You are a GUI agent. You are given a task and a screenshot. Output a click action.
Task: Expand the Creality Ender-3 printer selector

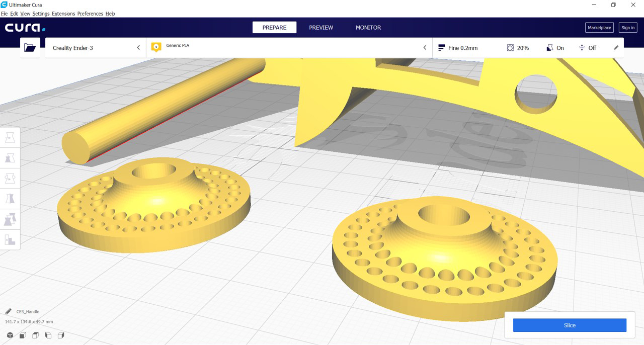click(x=96, y=48)
